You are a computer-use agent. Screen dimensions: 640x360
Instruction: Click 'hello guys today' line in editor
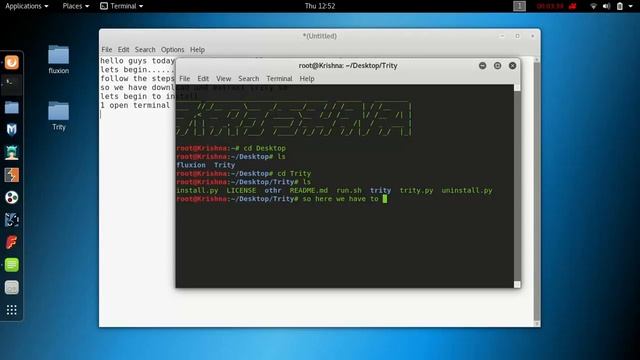point(138,61)
